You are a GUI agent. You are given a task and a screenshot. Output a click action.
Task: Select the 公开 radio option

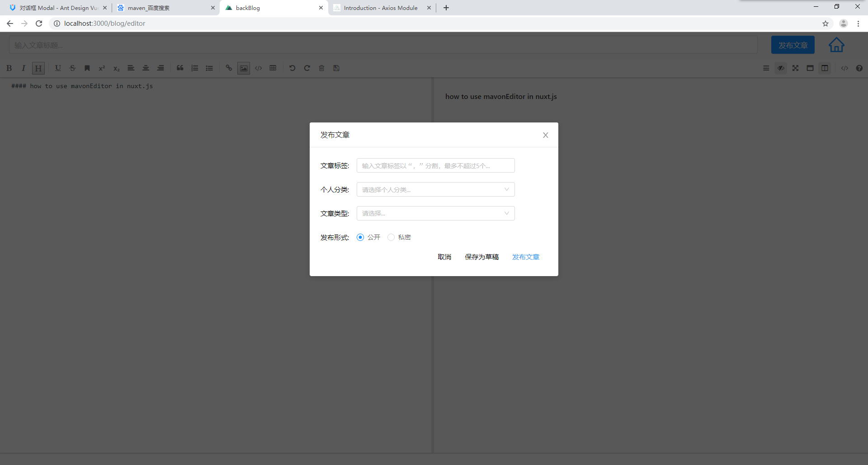click(x=360, y=237)
